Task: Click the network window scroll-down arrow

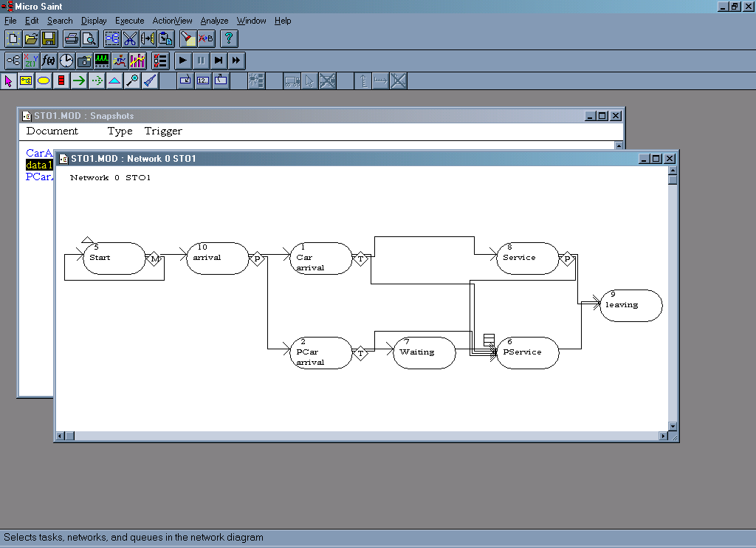Action: point(672,426)
